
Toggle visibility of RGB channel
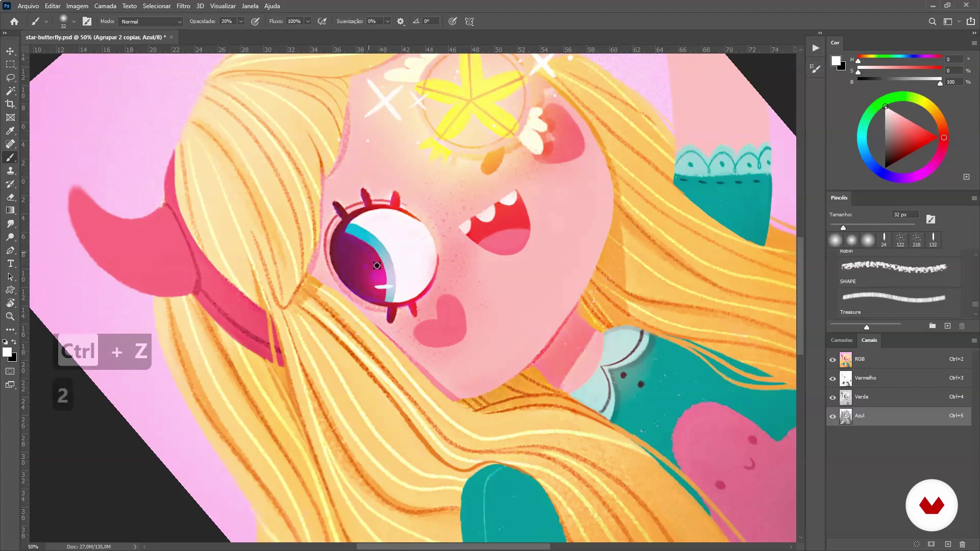(832, 360)
